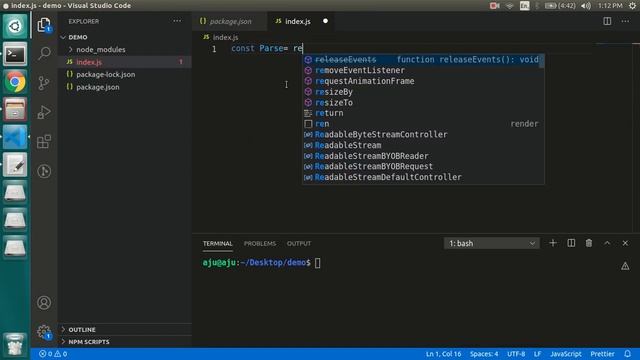Open the 1: bash terminal dropdown

coord(491,243)
